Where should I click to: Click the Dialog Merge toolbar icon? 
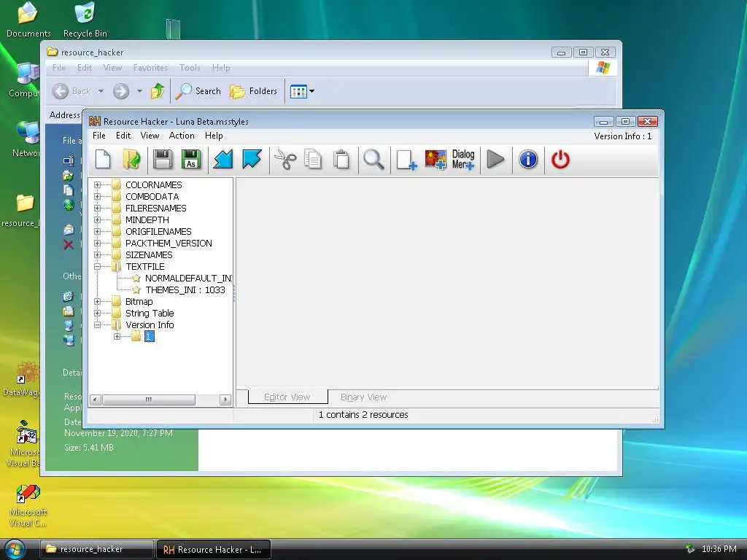tap(463, 160)
